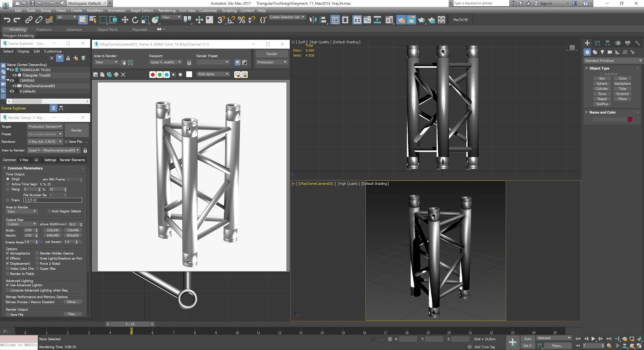644x350 pixels.
Task: Click the Undo arrow icon
Action: pyautogui.click(x=7, y=20)
